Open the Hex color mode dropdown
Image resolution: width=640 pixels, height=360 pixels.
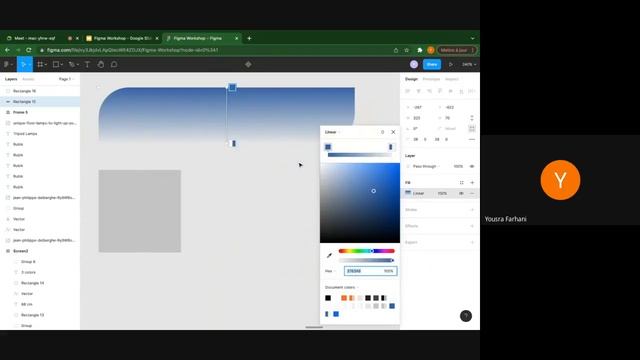click(330, 271)
